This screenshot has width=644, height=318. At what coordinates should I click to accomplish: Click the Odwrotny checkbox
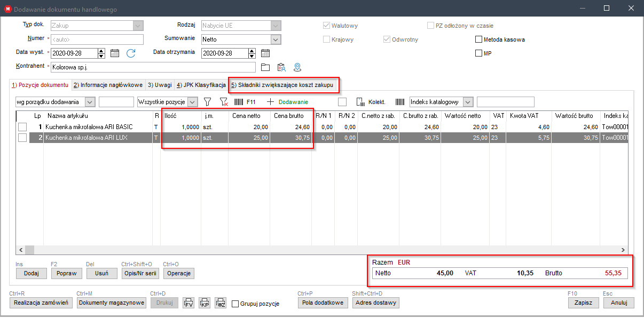pyautogui.click(x=387, y=39)
